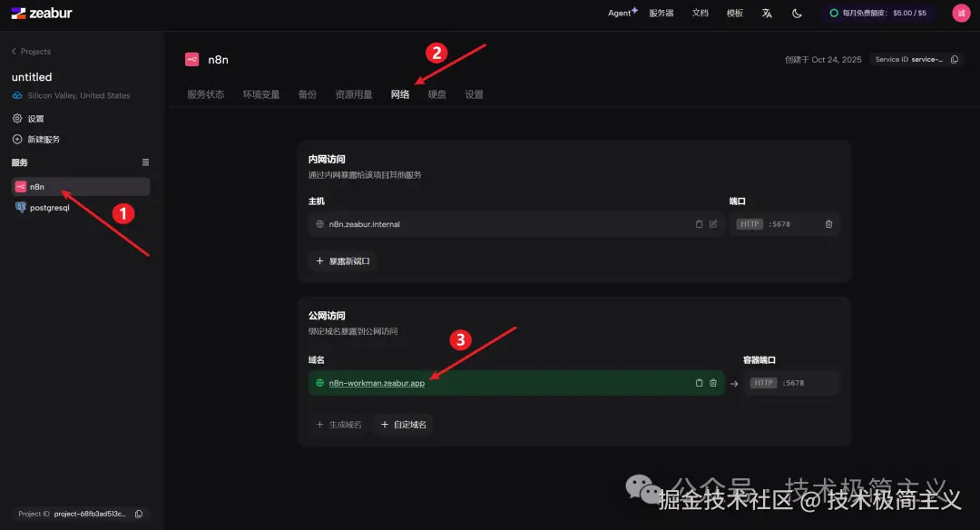
Task: Copy the internal hostname n8n.zeabur.internal
Action: (x=699, y=224)
